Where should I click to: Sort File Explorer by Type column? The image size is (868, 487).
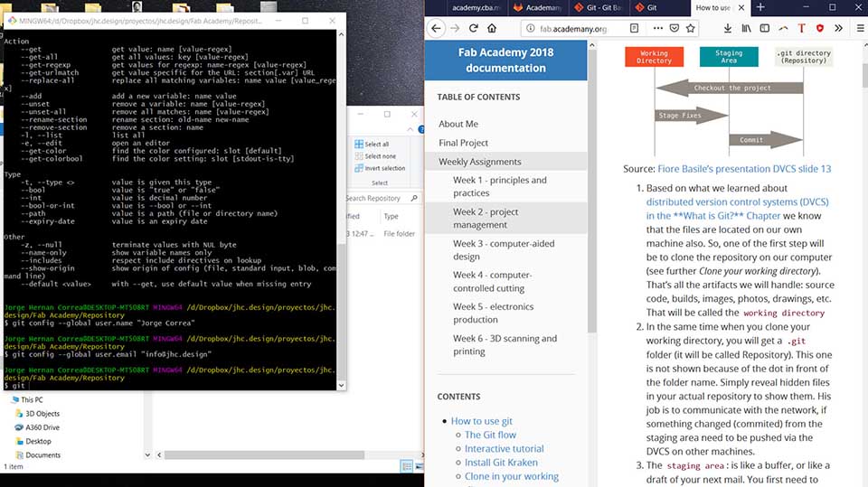click(391, 216)
